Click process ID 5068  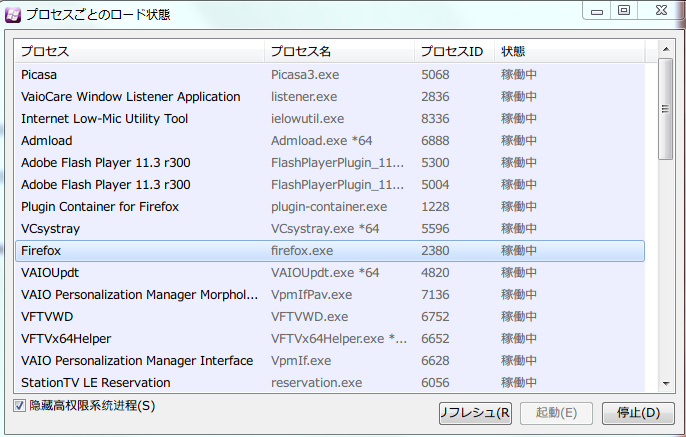[x=435, y=75]
